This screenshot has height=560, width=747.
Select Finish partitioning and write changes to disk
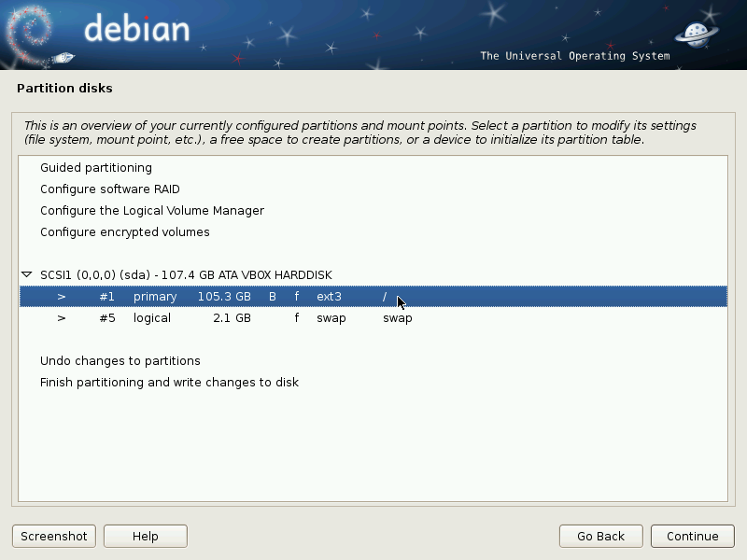pos(169,382)
